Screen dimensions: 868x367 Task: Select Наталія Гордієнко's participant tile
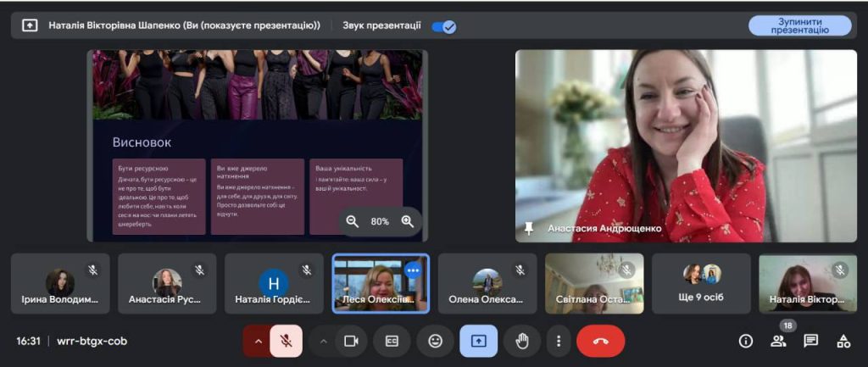274,284
